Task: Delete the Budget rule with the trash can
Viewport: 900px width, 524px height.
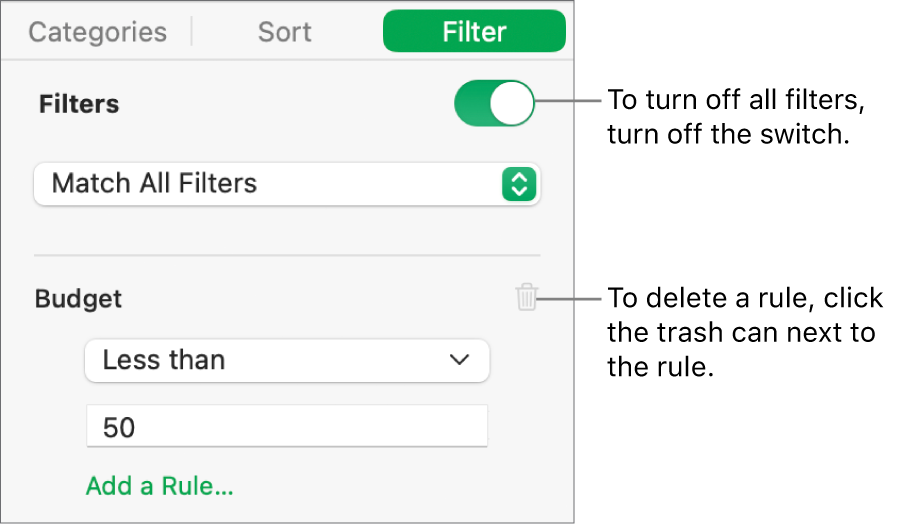Action: [x=527, y=297]
